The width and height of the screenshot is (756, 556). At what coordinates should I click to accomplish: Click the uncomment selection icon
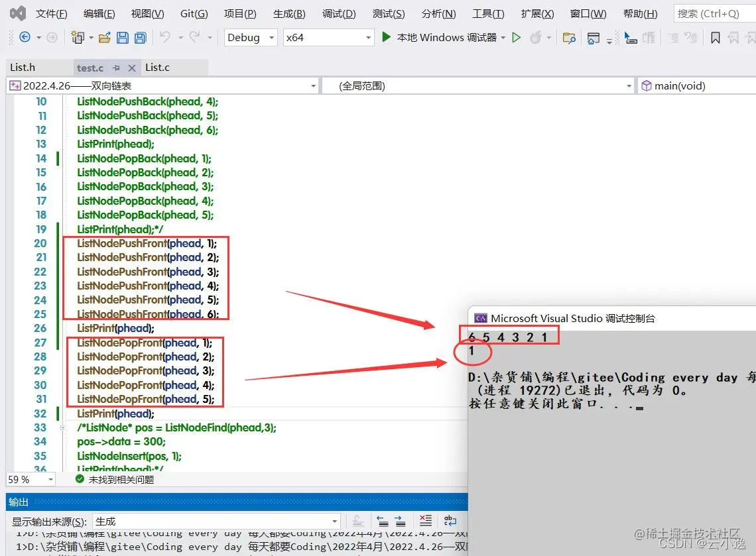691,38
